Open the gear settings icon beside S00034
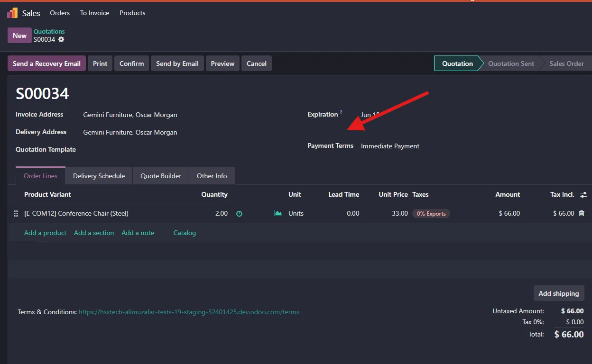The width and height of the screenshot is (592, 364). click(61, 40)
